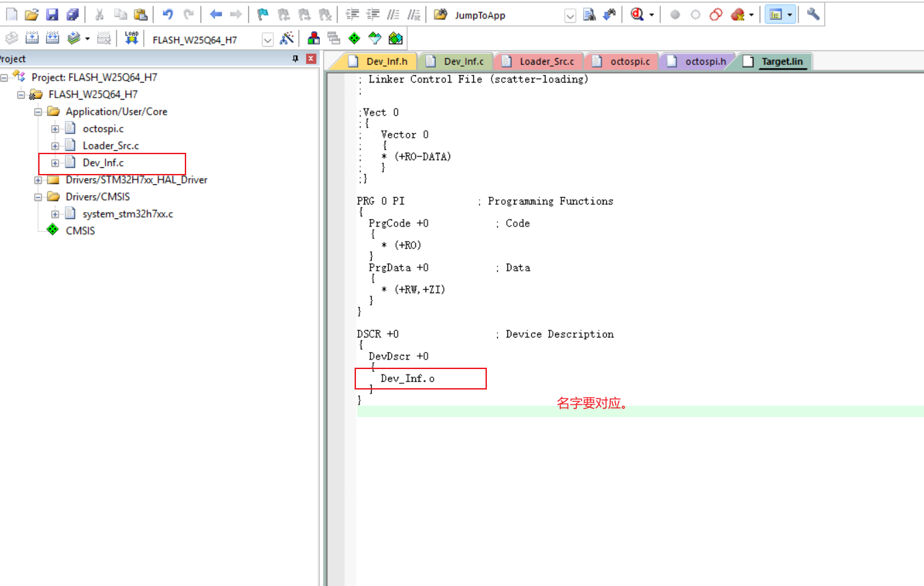Expand the Drivers/STM32H7xx_HAL_Driver folder

[38, 180]
